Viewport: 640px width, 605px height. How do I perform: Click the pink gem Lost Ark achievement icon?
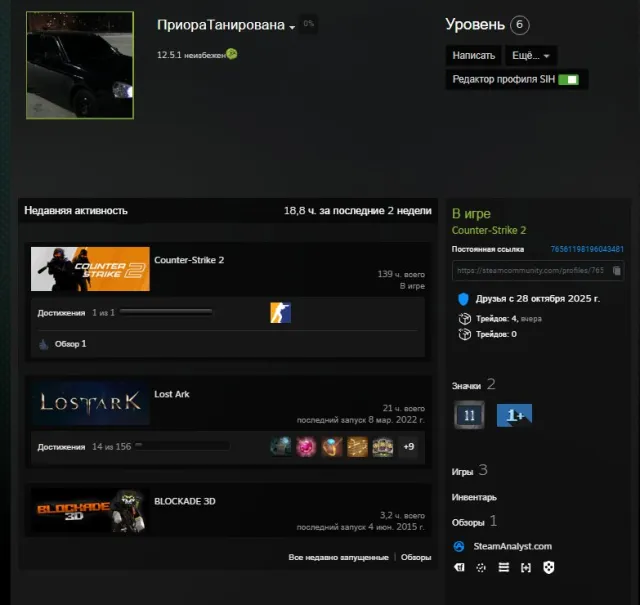point(306,447)
